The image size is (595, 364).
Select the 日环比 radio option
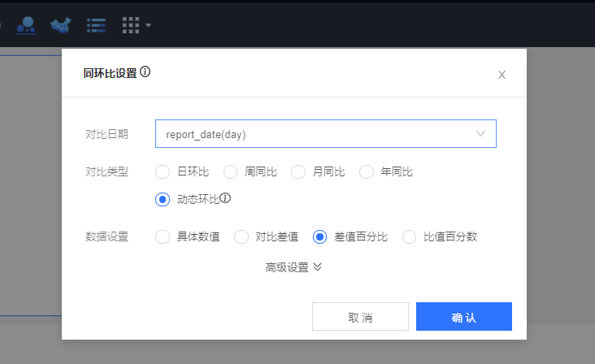pyautogui.click(x=163, y=171)
